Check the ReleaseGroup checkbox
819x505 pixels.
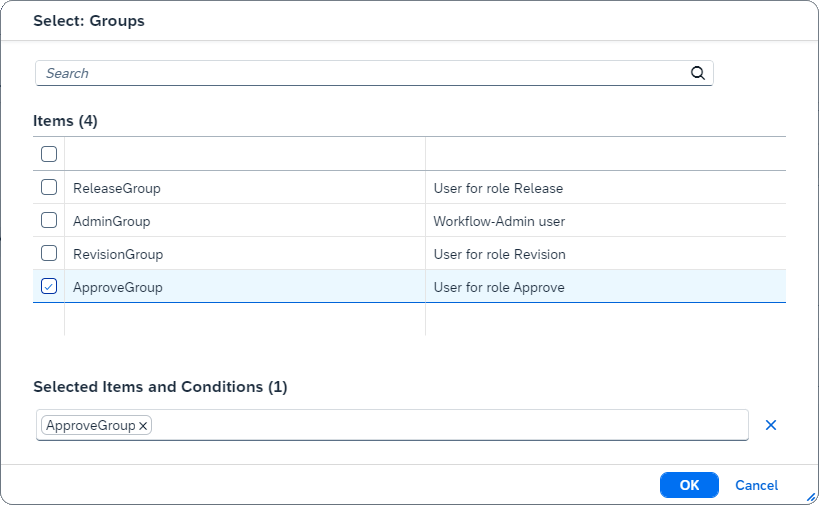click(x=49, y=188)
